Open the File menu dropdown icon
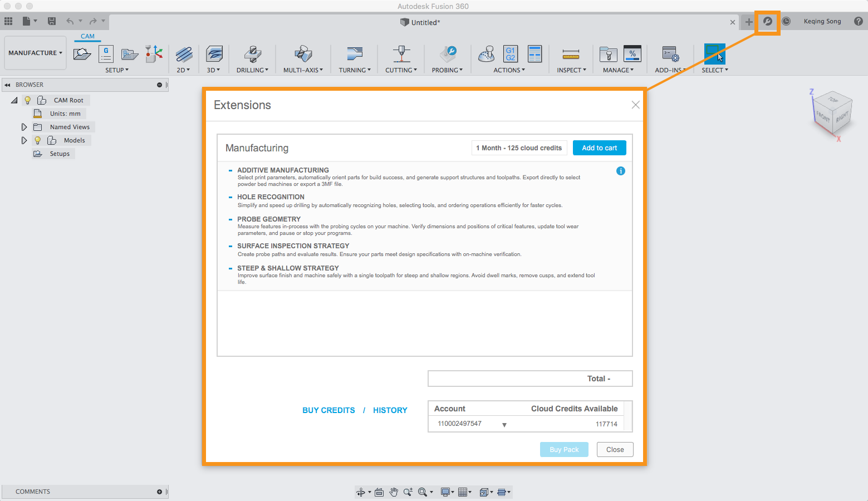 pyautogui.click(x=30, y=21)
